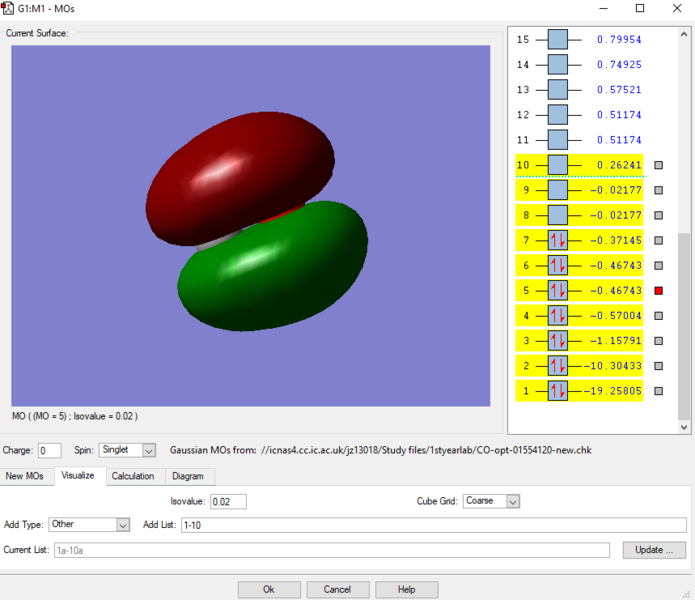The image size is (695, 600).
Task: Toggle surface display square for MO 4
Action: (659, 316)
